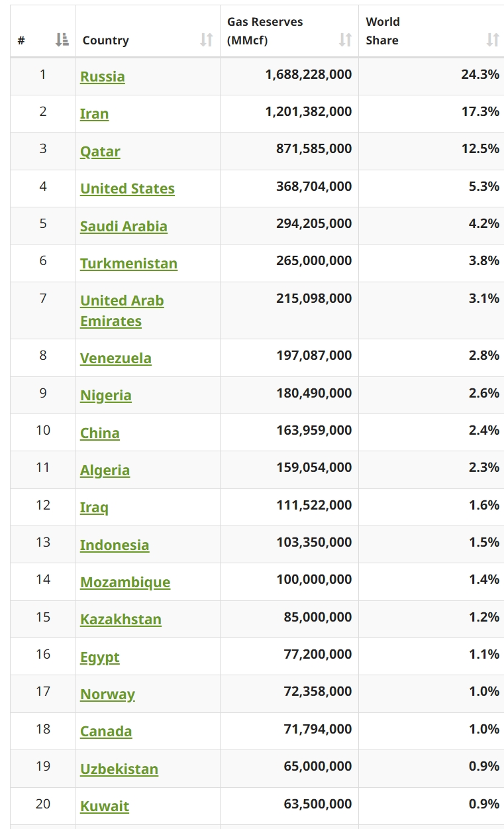The width and height of the screenshot is (504, 829).
Task: Open the Qatar country link
Action: (100, 151)
